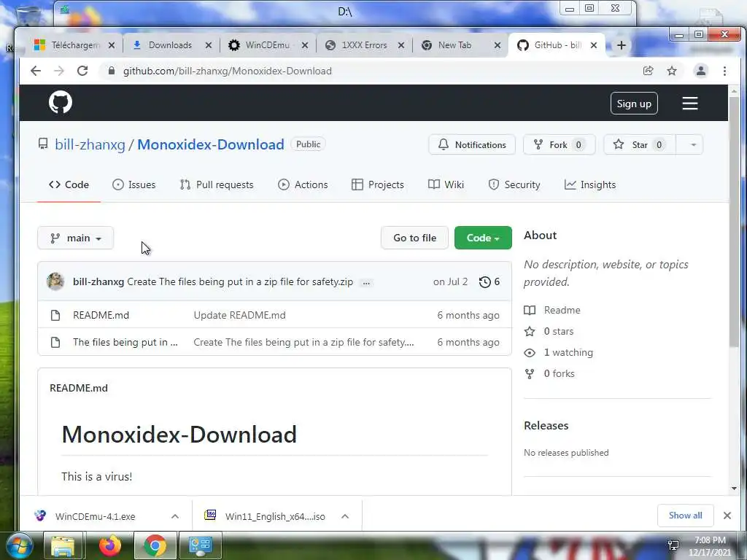Click the Readme link in About
747x560 pixels.
[562, 310]
